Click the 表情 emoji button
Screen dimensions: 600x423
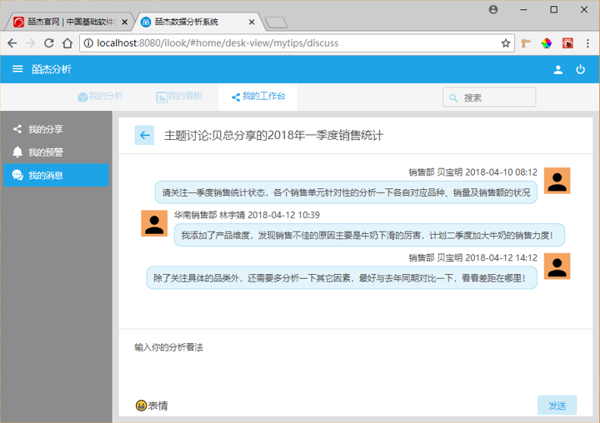152,405
